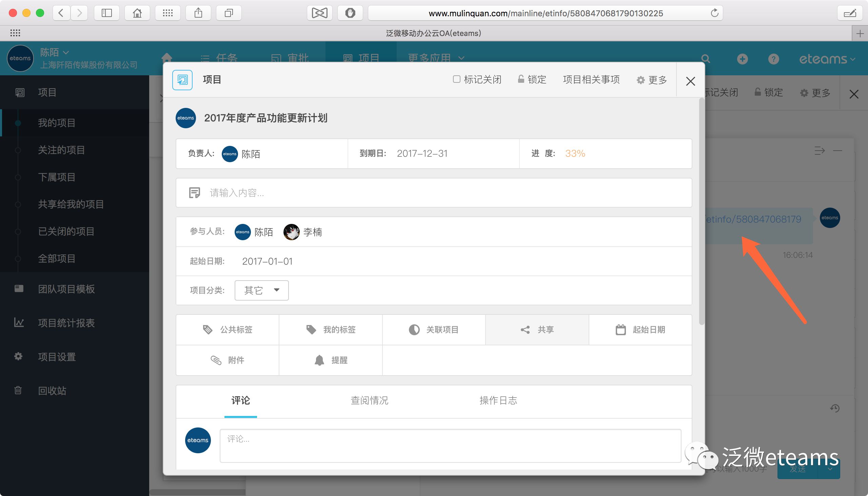Image resolution: width=868 pixels, height=496 pixels.
Task: Click 项目相关事项 link in dialog header
Action: click(591, 79)
